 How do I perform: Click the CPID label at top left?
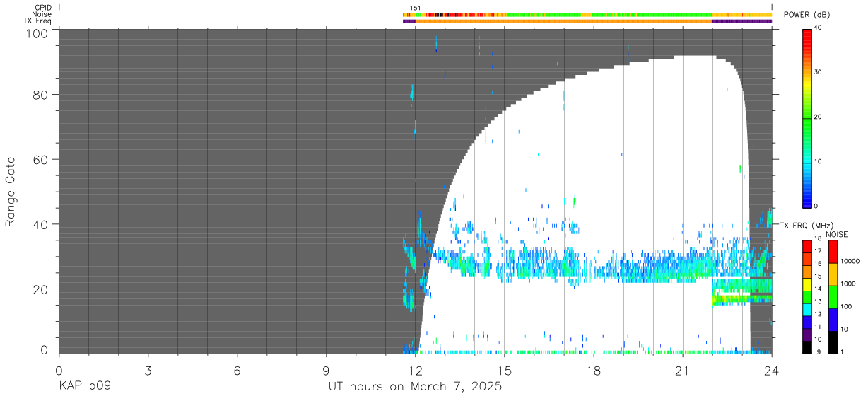tap(42, 7)
